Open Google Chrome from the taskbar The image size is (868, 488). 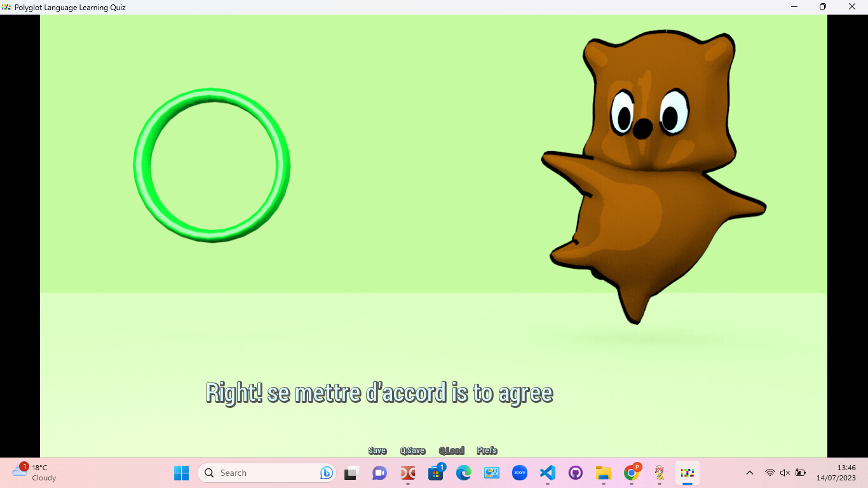631,473
